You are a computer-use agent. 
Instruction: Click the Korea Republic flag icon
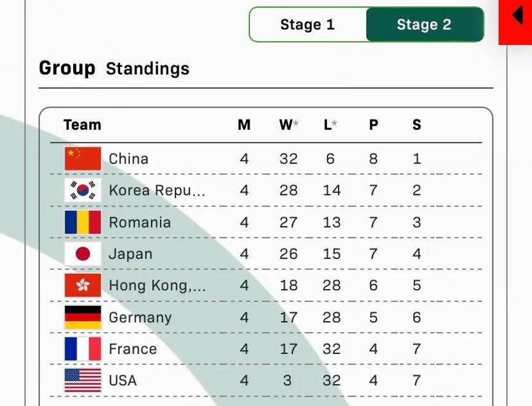pos(83,191)
